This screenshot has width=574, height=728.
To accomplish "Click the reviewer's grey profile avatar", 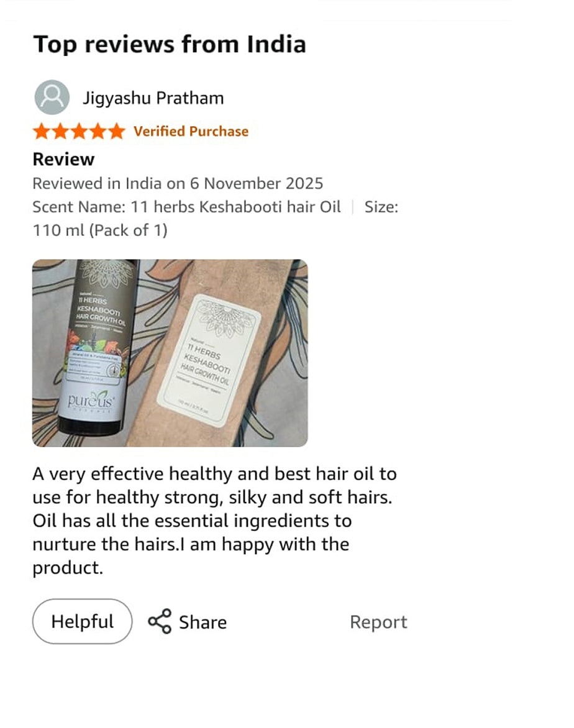I will [52, 98].
